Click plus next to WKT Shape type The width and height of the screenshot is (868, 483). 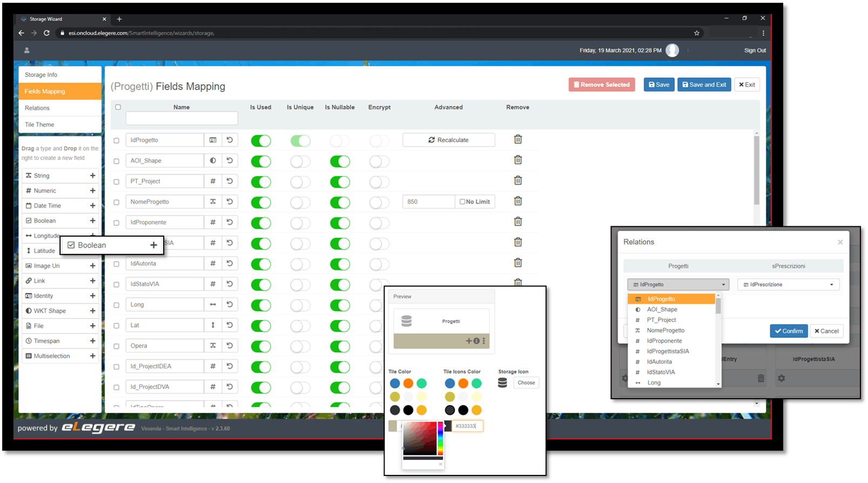(x=92, y=311)
